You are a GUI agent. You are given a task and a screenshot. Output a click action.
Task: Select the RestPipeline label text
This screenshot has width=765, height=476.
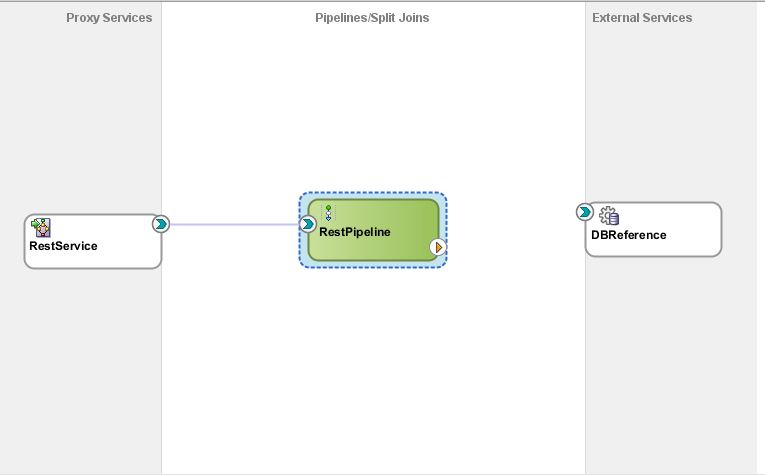pyautogui.click(x=354, y=232)
